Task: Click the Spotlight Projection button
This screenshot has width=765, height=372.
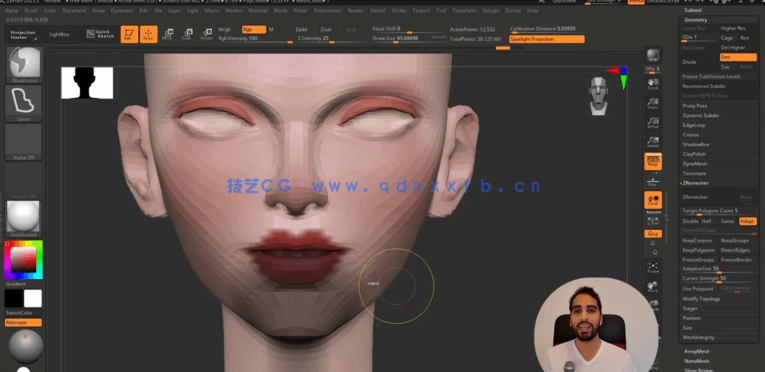Action: coord(546,39)
